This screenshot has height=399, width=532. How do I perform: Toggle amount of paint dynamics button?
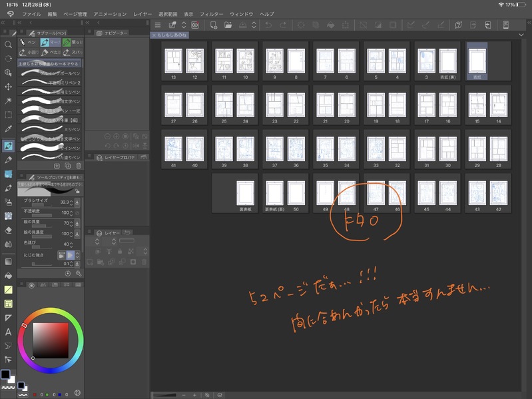(x=77, y=223)
